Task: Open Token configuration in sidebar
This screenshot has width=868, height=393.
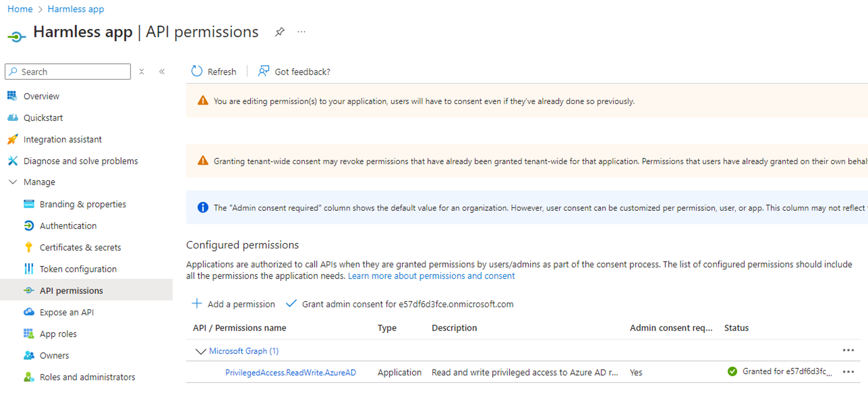Action: tap(78, 269)
